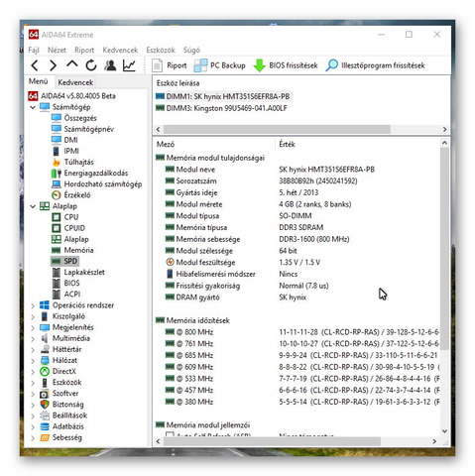Select the @ 800 MHz timing row

coord(297,332)
